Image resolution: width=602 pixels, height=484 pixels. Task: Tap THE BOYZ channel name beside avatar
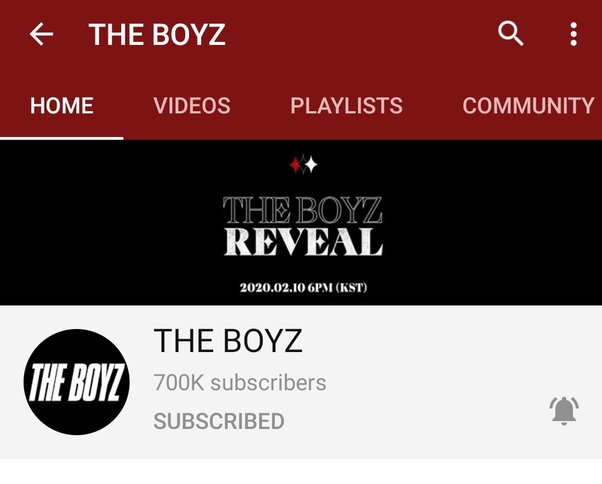228,340
